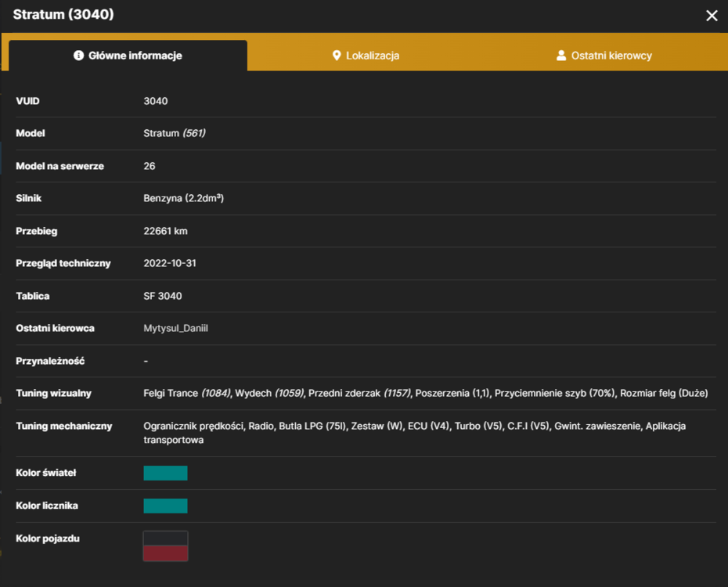The width and height of the screenshot is (728, 587).
Task: Click the Stratum (3040) dialog title
Action: [63, 14]
